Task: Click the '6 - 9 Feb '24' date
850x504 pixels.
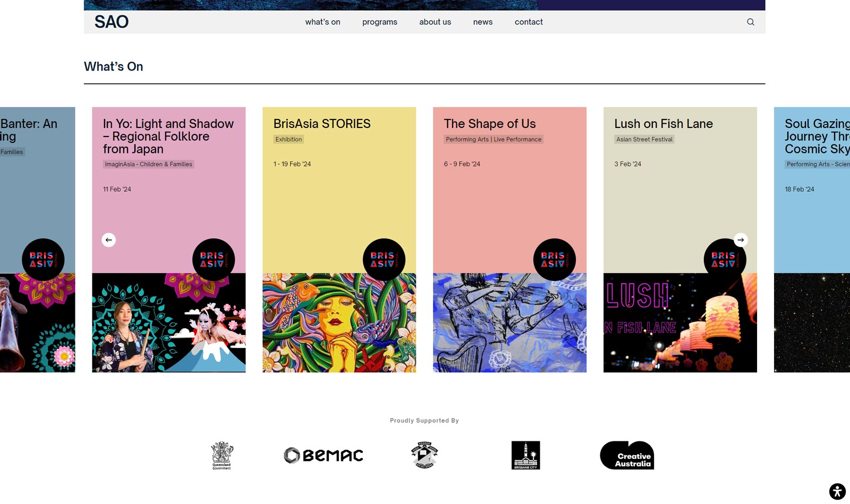Action: click(x=462, y=164)
